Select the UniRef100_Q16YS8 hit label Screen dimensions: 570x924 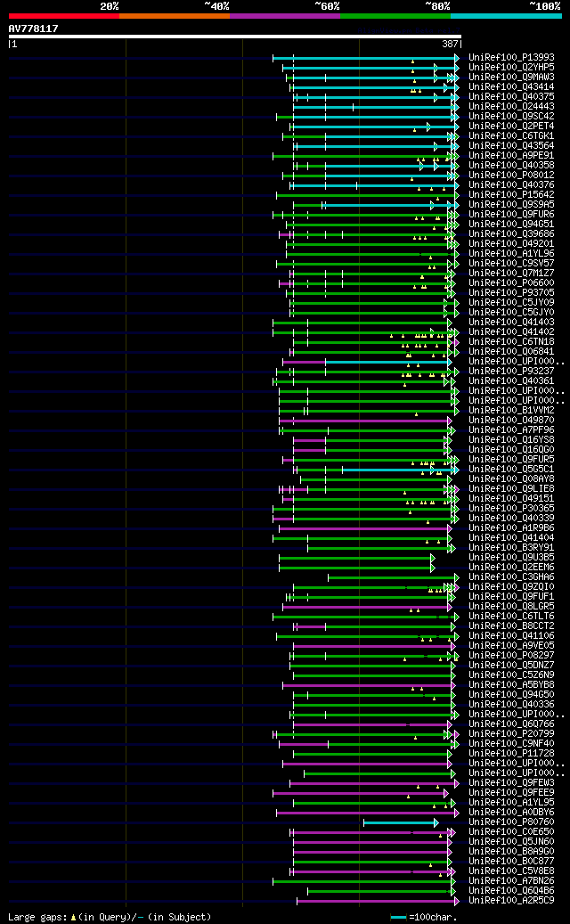(512, 439)
